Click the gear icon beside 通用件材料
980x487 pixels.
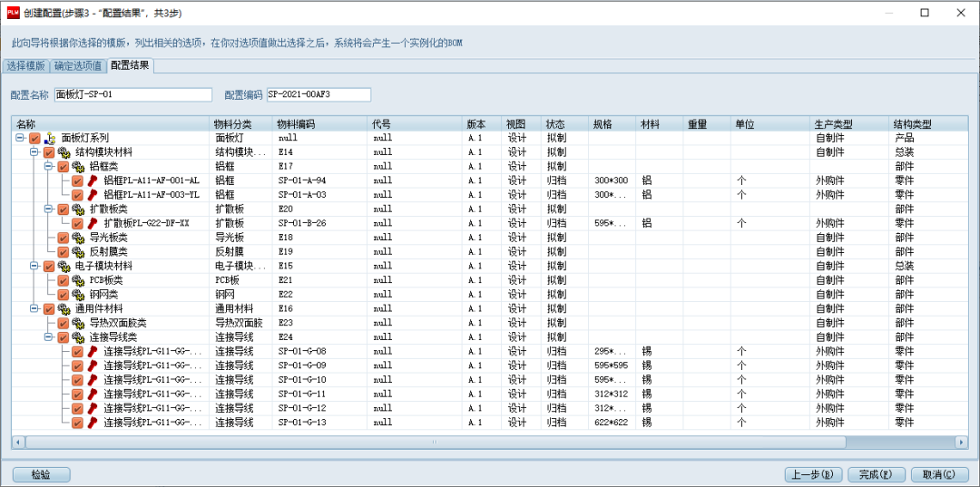pos(65,309)
